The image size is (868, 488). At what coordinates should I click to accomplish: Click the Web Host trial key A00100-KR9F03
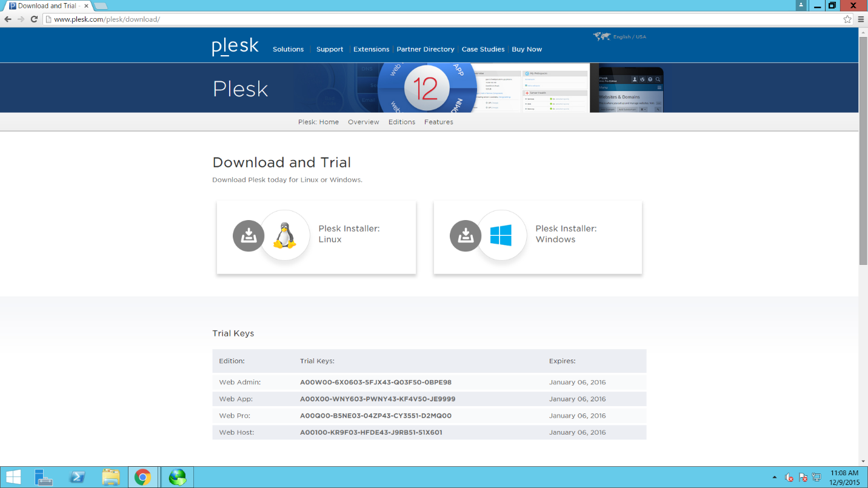(371, 432)
